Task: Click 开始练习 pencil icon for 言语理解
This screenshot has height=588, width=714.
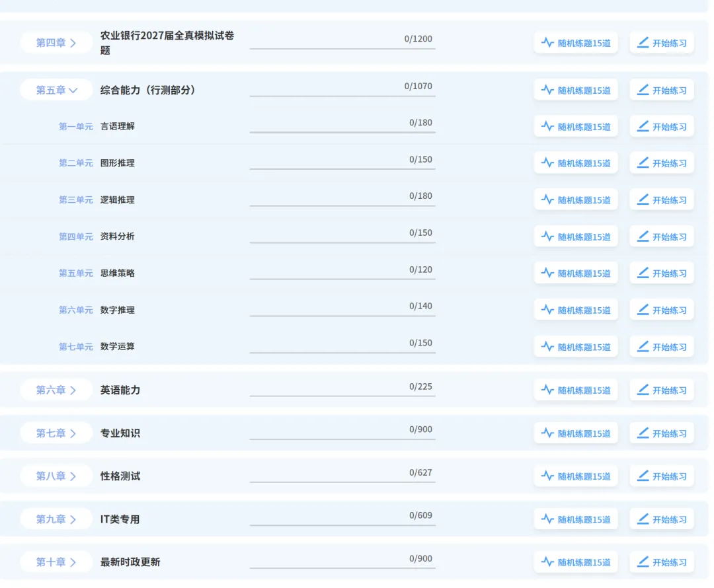Action: [x=643, y=127]
